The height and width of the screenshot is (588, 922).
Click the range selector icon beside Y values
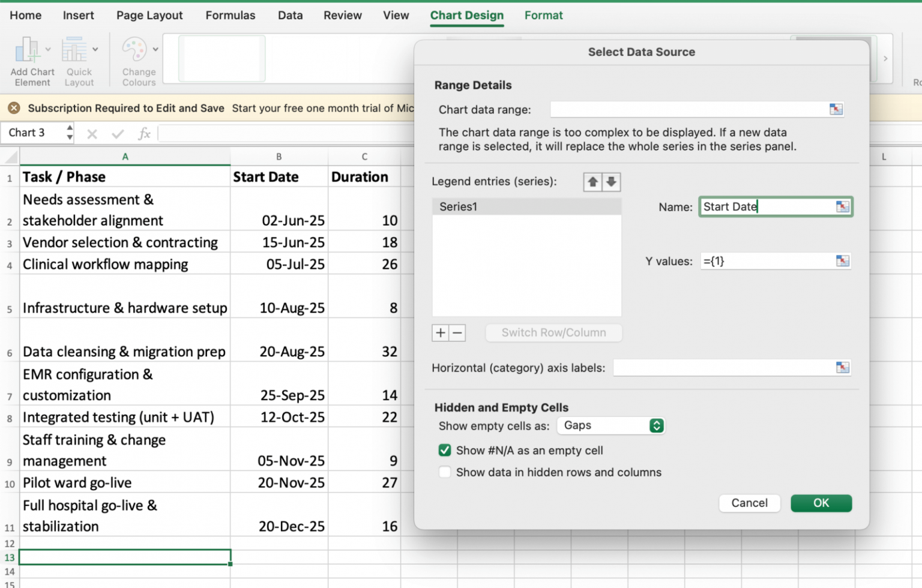(843, 261)
